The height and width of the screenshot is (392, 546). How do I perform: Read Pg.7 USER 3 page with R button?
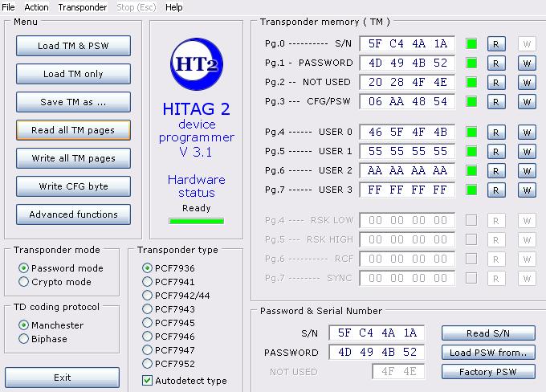pyautogui.click(x=496, y=190)
